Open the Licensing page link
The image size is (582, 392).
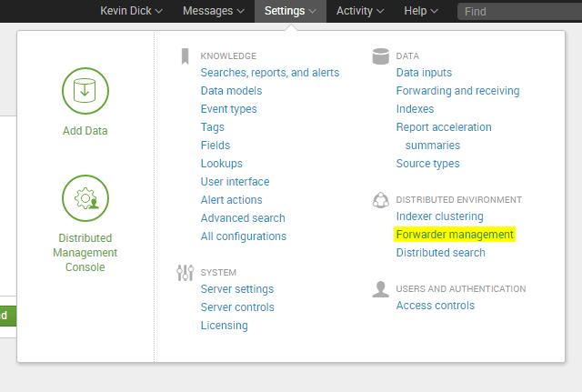click(225, 326)
